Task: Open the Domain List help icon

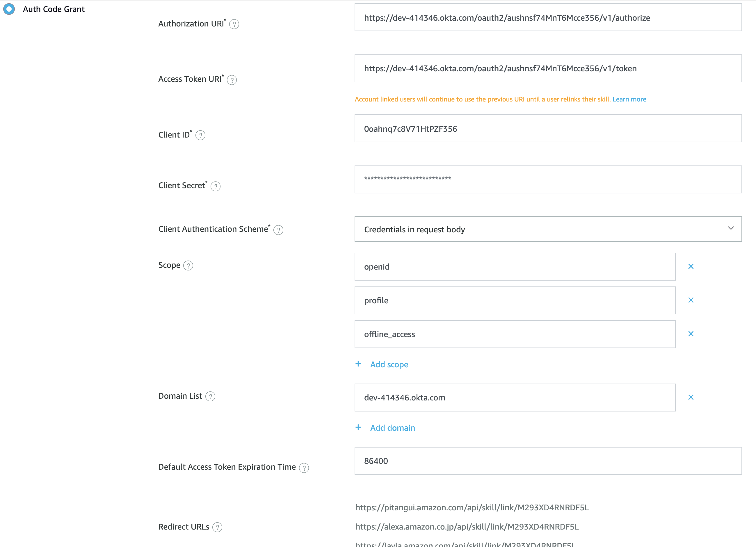Action: tap(210, 396)
